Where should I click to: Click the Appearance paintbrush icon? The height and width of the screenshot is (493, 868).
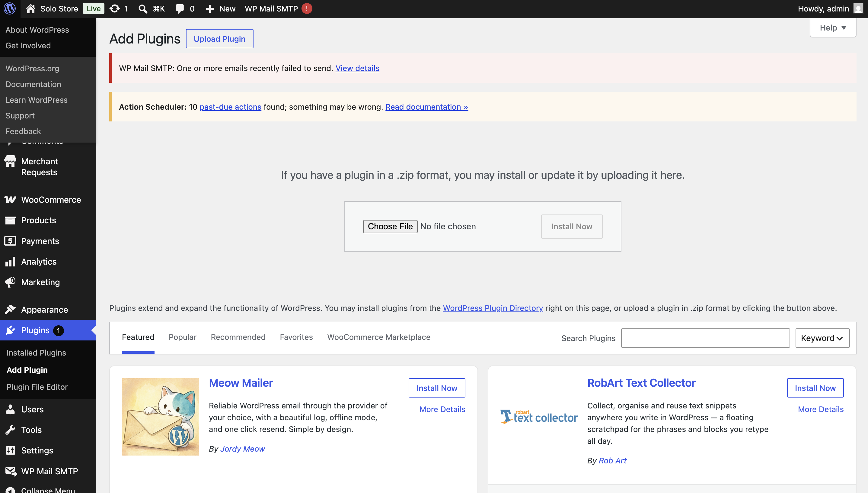[10, 309]
